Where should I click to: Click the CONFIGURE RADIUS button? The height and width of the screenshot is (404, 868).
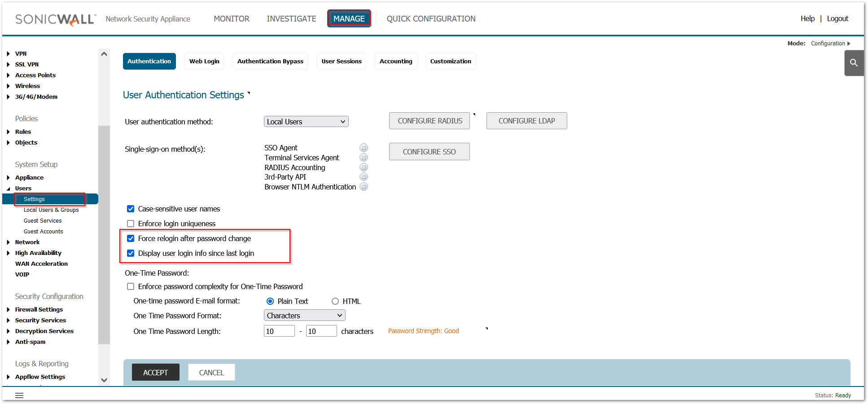pos(430,121)
